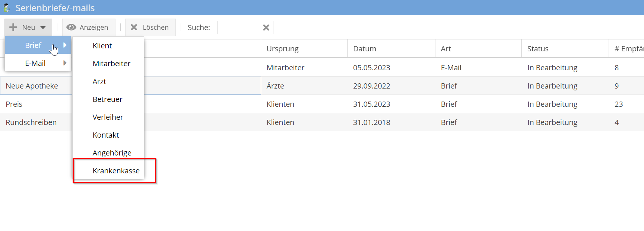Click the eye icon for Anzeigen
The width and height of the screenshot is (644, 231).
pos(71,28)
